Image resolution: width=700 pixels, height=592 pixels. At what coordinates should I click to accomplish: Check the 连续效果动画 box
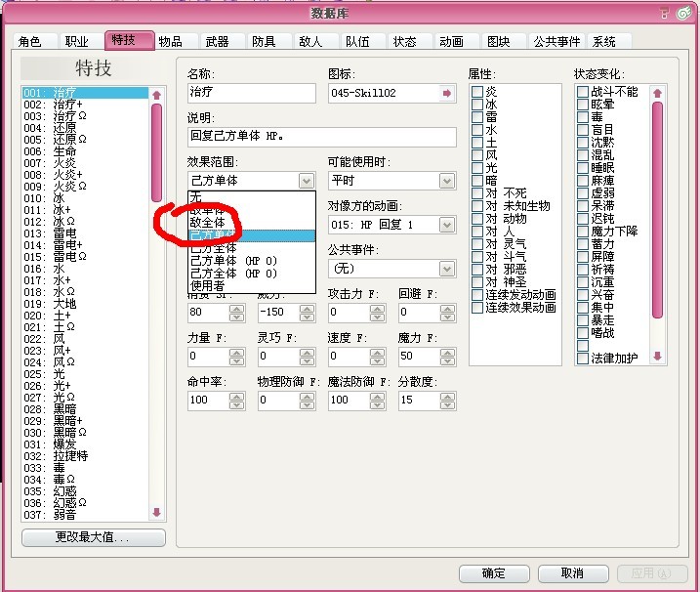tap(477, 308)
